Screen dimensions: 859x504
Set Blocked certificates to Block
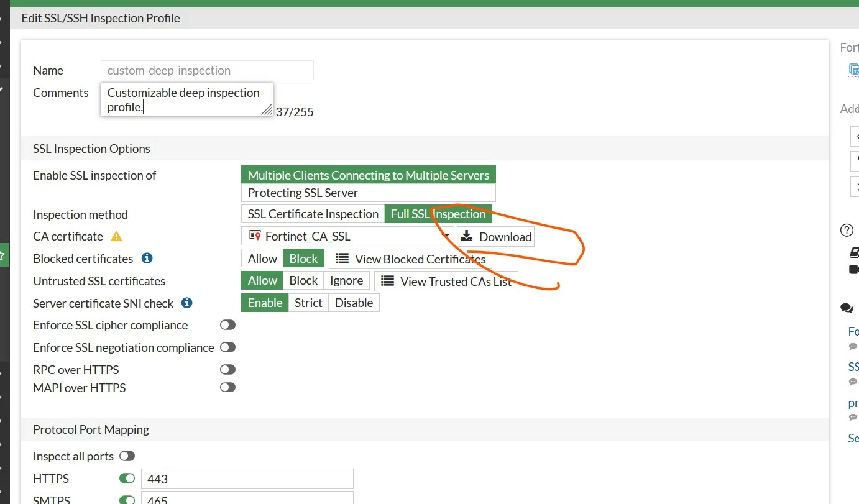(x=304, y=259)
